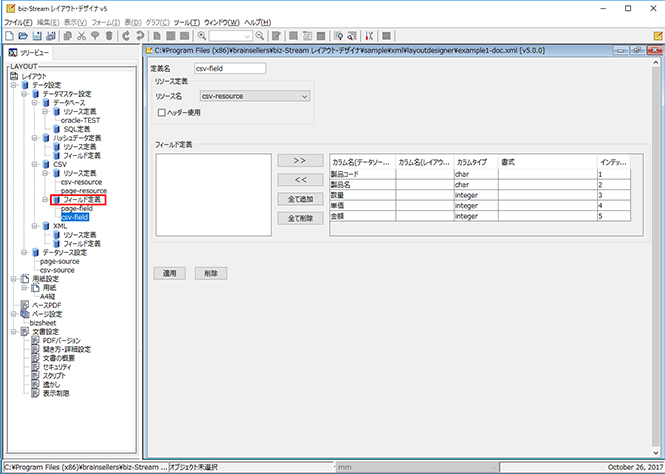Click the 削除 button below the field panel

[211, 273]
